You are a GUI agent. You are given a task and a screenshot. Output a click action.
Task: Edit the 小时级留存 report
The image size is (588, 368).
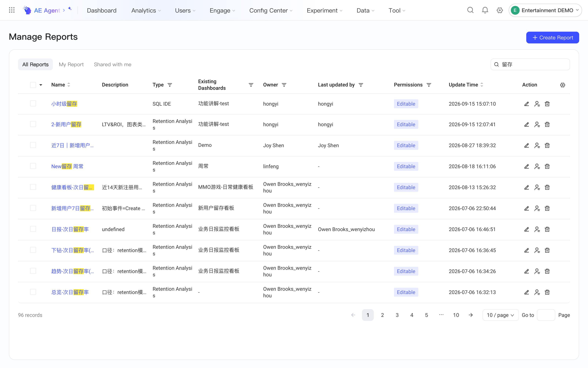pyautogui.click(x=526, y=104)
